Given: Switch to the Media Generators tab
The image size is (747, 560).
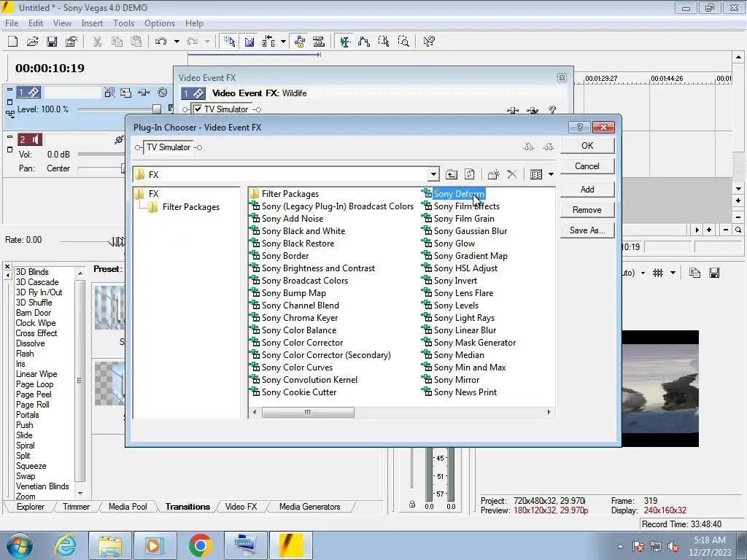Looking at the screenshot, I should tap(309, 507).
